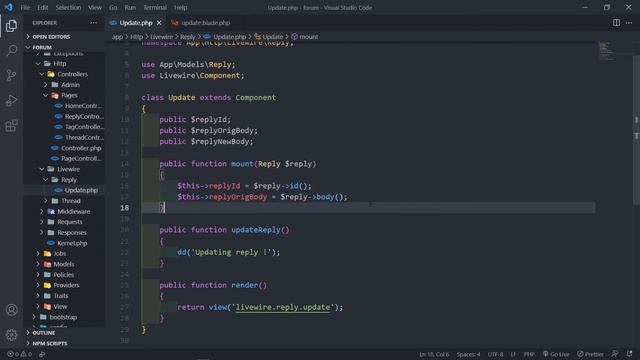Expand the Responses folder

pyautogui.click(x=71, y=233)
